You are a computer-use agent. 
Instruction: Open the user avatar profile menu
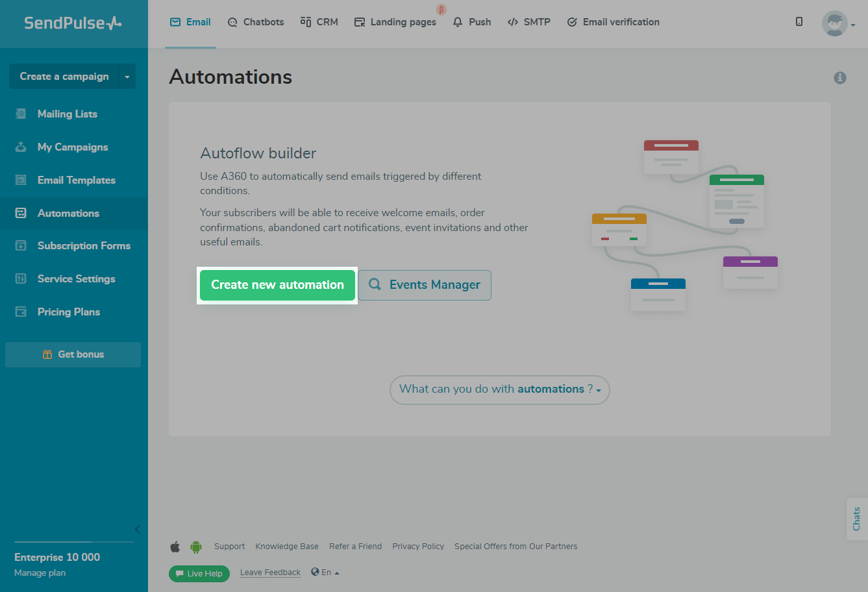point(838,24)
